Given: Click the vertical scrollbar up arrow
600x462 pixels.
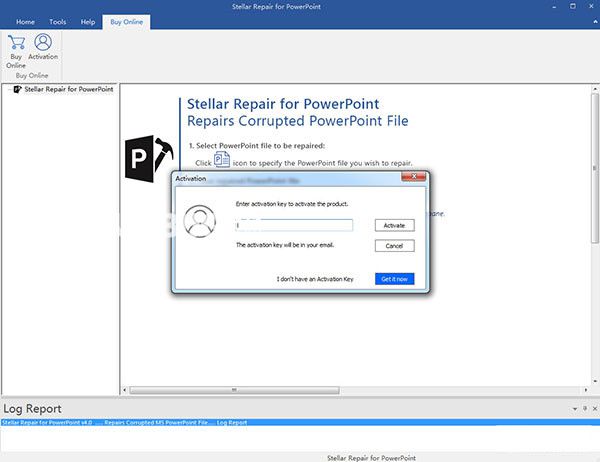Looking at the screenshot, I should [x=595, y=89].
